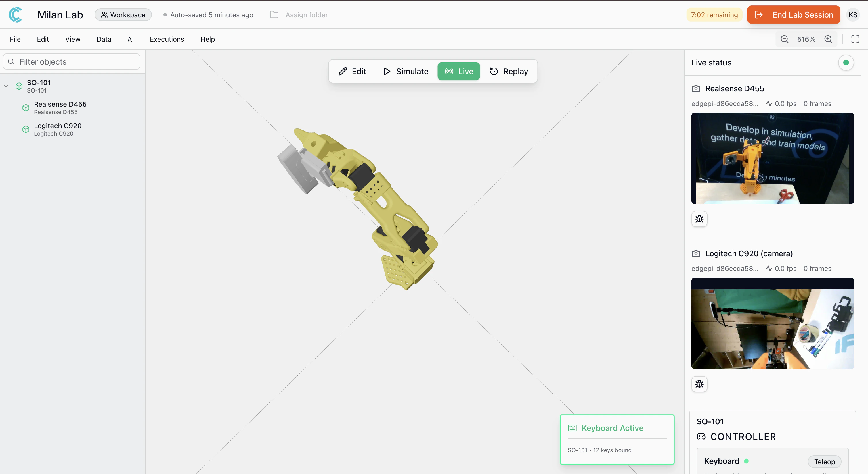Click the Filter objects search field
Viewport: 868px width, 474px height.
[72, 62]
